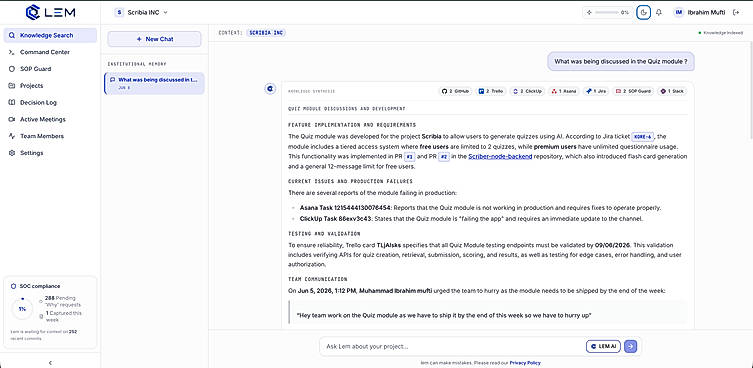Click the PR #2 reference tag

444,157
